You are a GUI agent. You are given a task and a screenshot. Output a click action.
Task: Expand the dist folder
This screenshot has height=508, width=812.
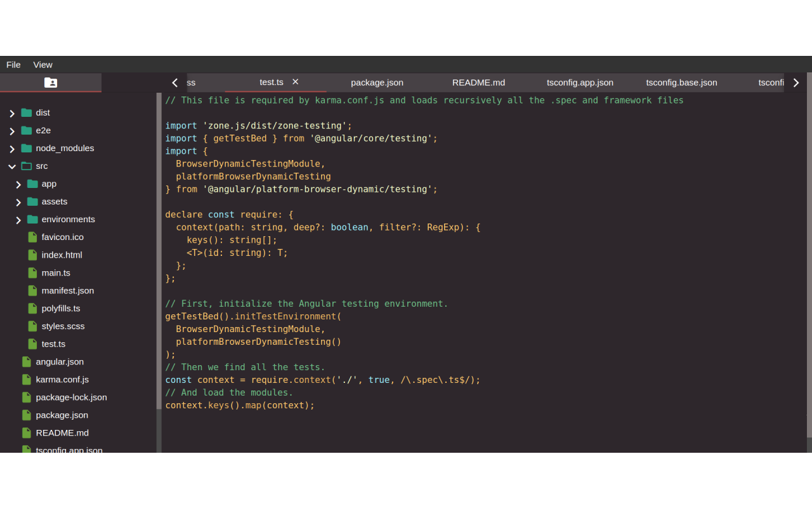(11, 112)
